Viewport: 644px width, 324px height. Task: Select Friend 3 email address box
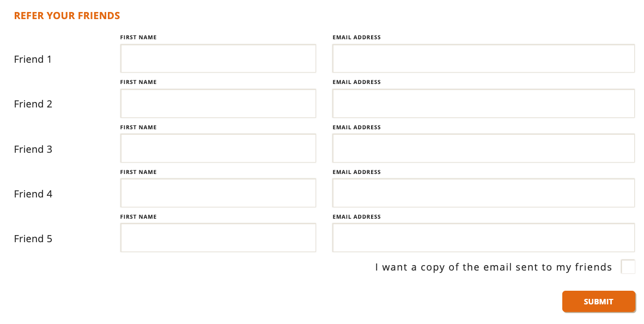(x=483, y=148)
